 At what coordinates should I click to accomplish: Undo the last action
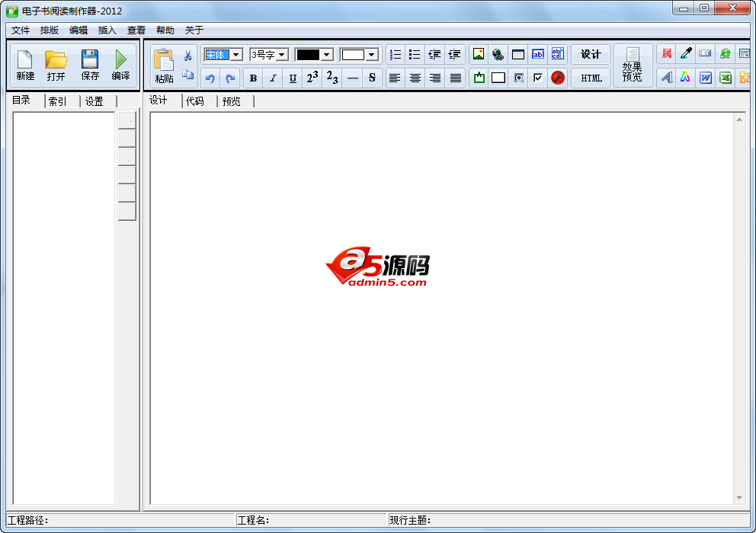[210, 78]
